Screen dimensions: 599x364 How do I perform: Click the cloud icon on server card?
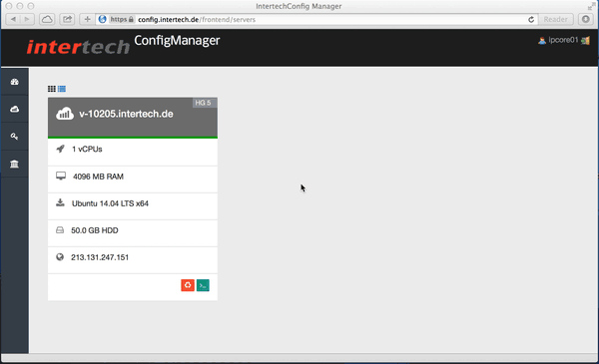tap(65, 114)
